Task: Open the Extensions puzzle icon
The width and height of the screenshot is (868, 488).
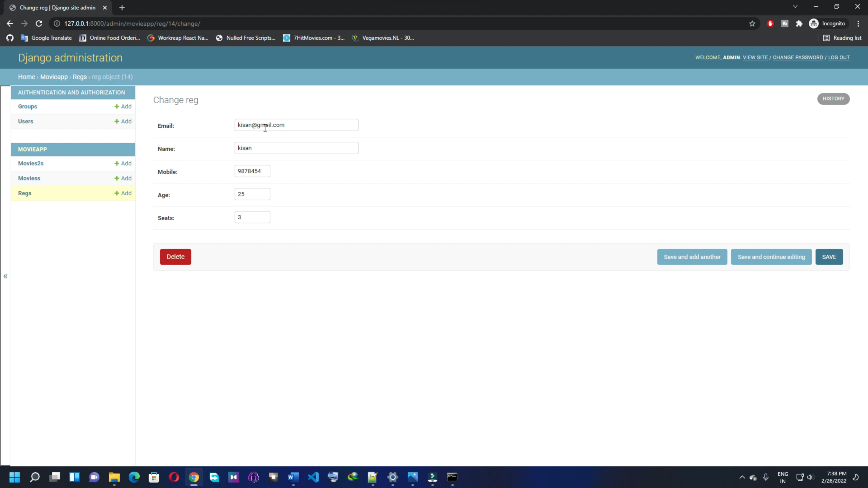Action: click(x=799, y=23)
